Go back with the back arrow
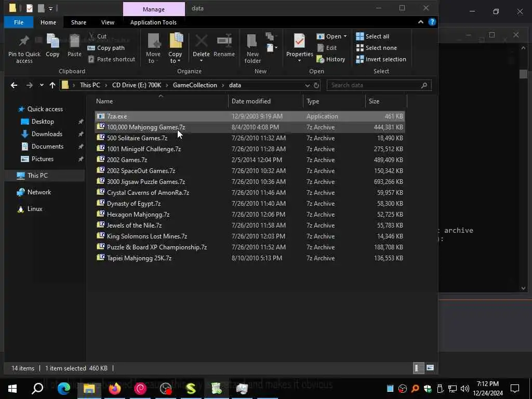The width and height of the screenshot is (532, 399). [14, 85]
